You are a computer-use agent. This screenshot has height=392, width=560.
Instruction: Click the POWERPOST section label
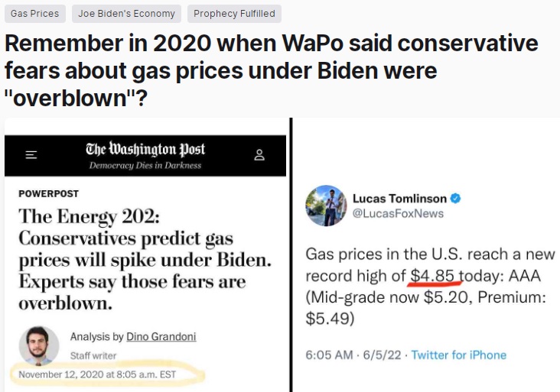pos(48,193)
